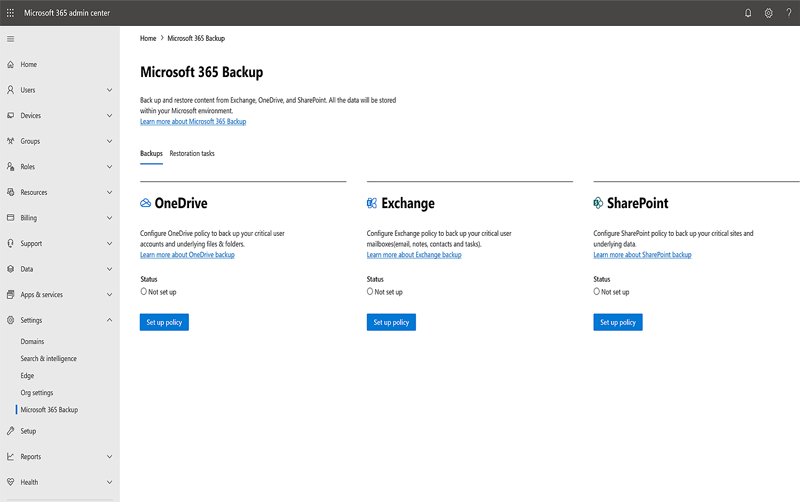Screen dimensions: 800x502
Task: Select OneDrive Not set up status radio
Action: 143,291
